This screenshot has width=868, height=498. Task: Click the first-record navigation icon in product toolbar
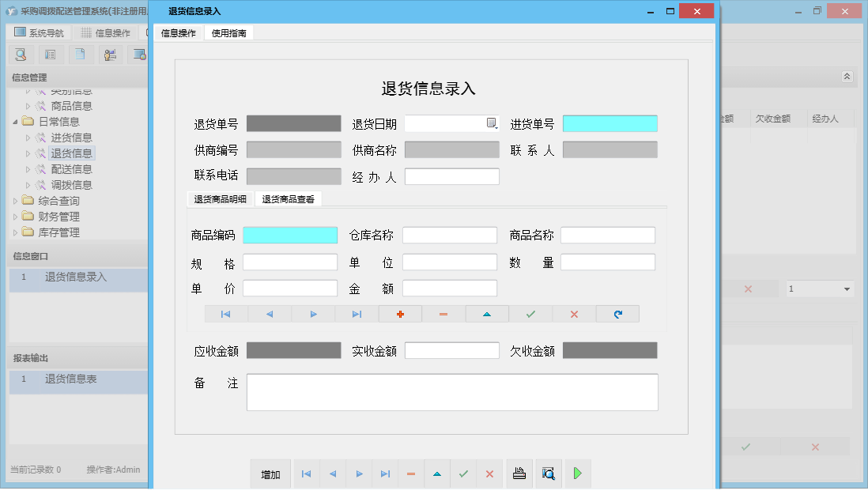[x=226, y=314]
